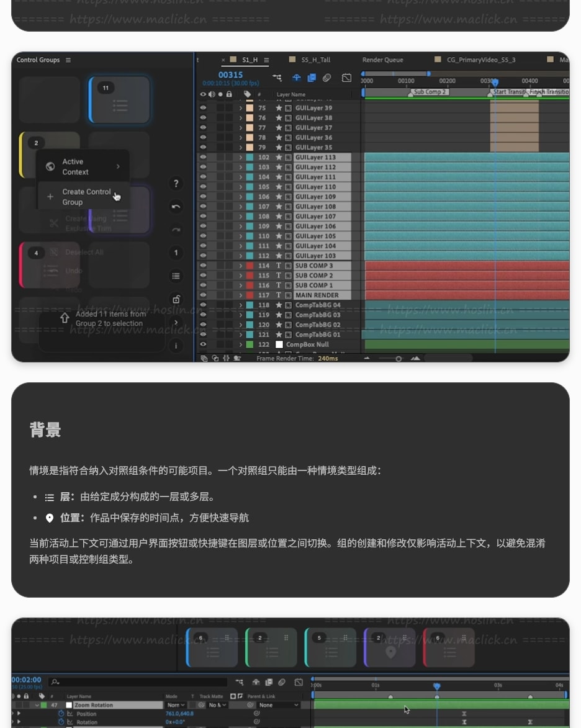The height and width of the screenshot is (728, 581).
Task: Click the undo arrow in Control Groups sidebar
Action: tap(176, 207)
